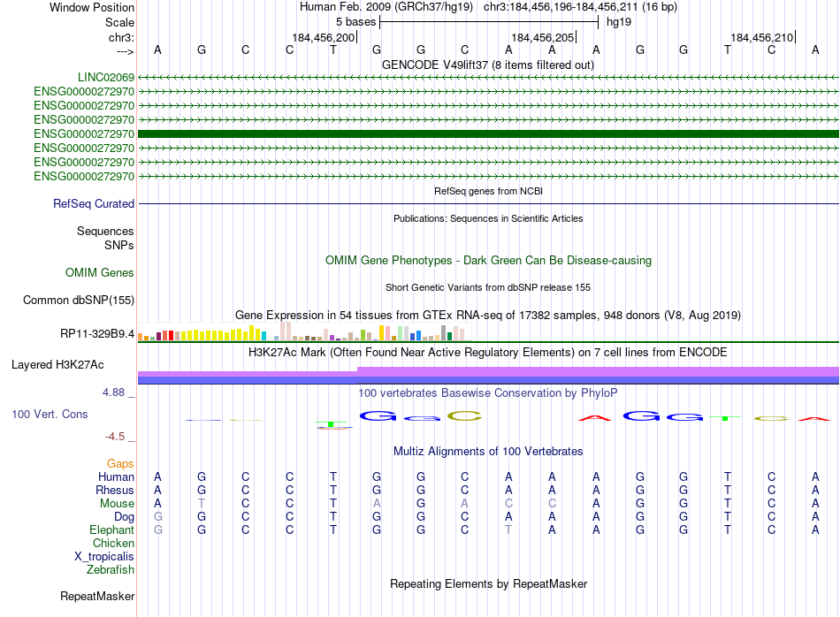
Task: Click the purple H3K27Ac signal band
Action: (488, 371)
